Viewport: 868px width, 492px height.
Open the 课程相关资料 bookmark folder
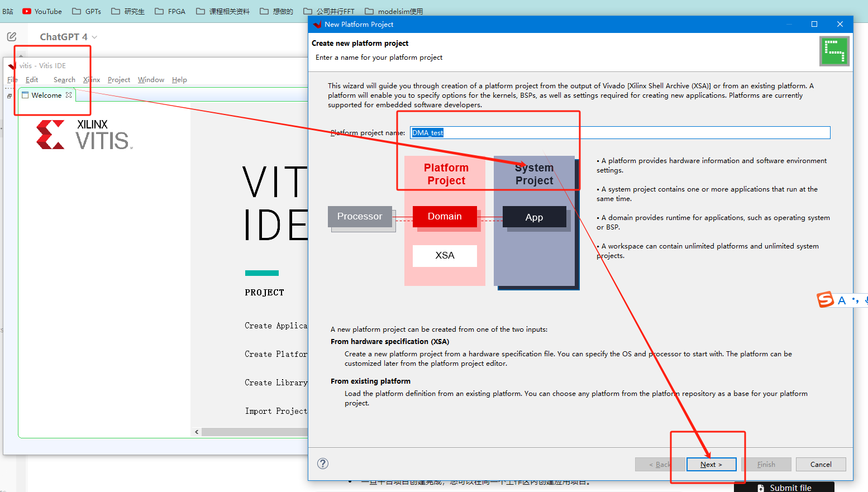point(223,11)
